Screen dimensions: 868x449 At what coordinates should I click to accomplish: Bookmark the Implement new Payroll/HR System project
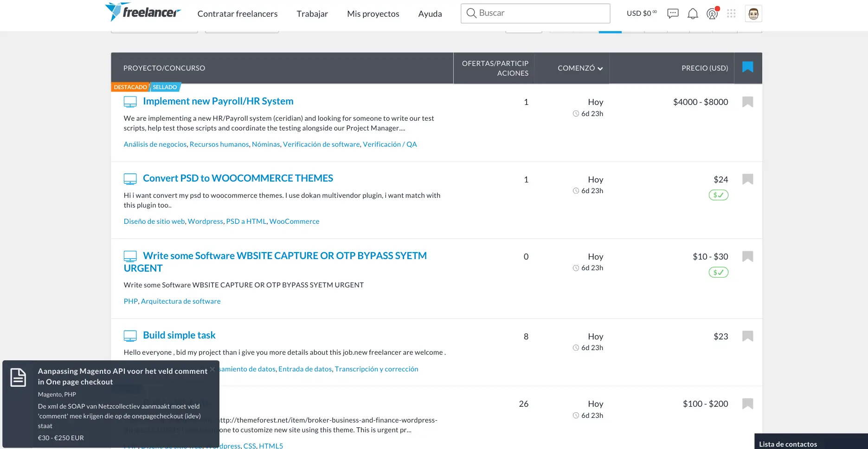(748, 102)
